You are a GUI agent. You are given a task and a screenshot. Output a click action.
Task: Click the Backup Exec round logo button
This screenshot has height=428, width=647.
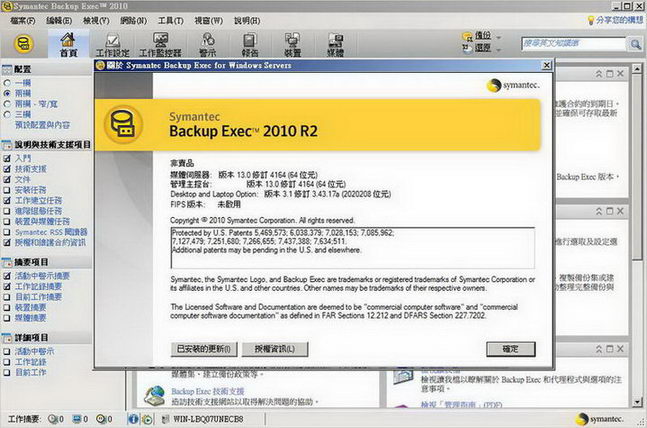coord(22,44)
